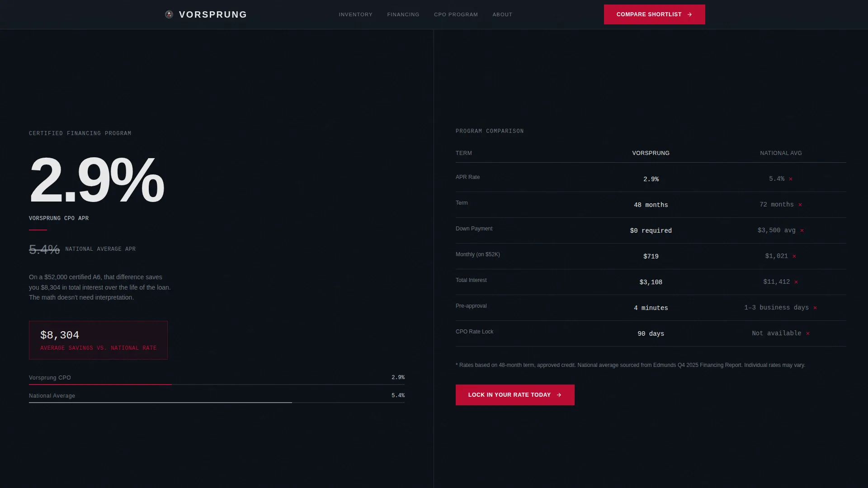Click the 48 months cell

(x=651, y=205)
